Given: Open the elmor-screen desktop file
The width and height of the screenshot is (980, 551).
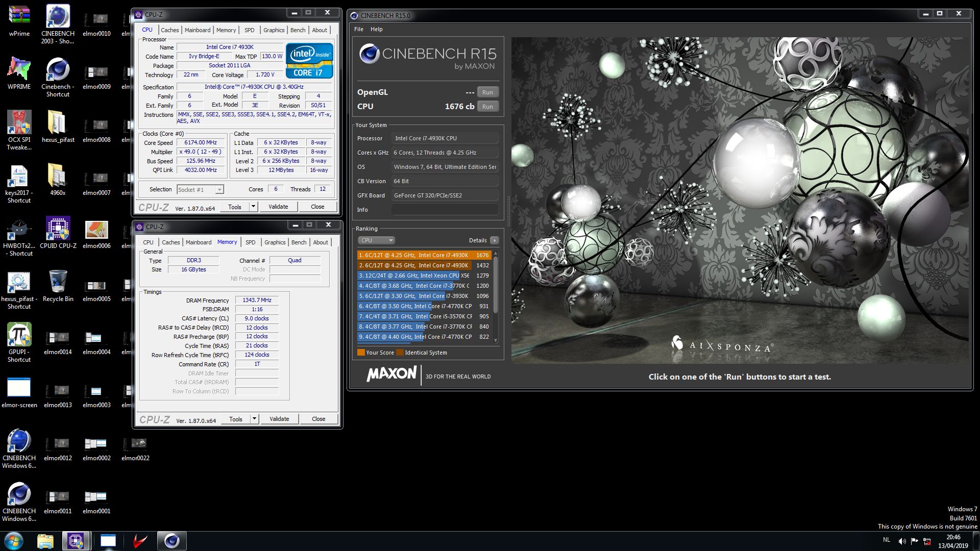Looking at the screenshot, I should [19, 392].
